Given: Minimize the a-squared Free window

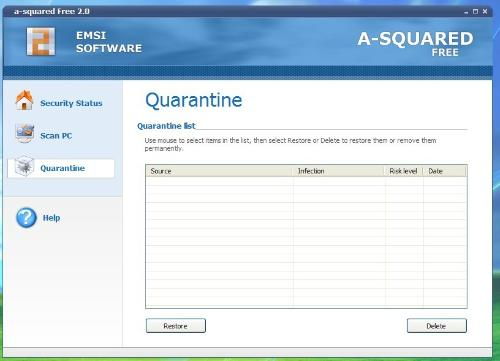Looking at the screenshot, I should pyautogui.click(x=466, y=12).
